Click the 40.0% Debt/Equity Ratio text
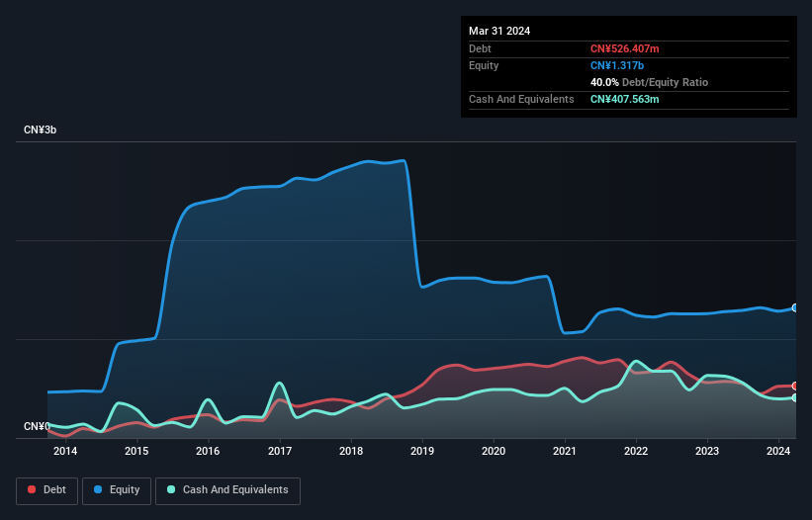The height and width of the screenshot is (520, 812). click(x=649, y=82)
